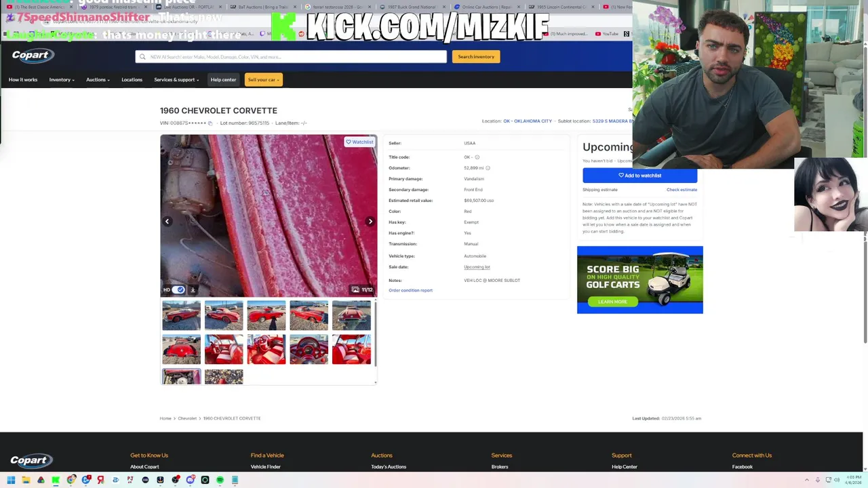
Task: Click the AI search input field
Action: tap(291, 57)
